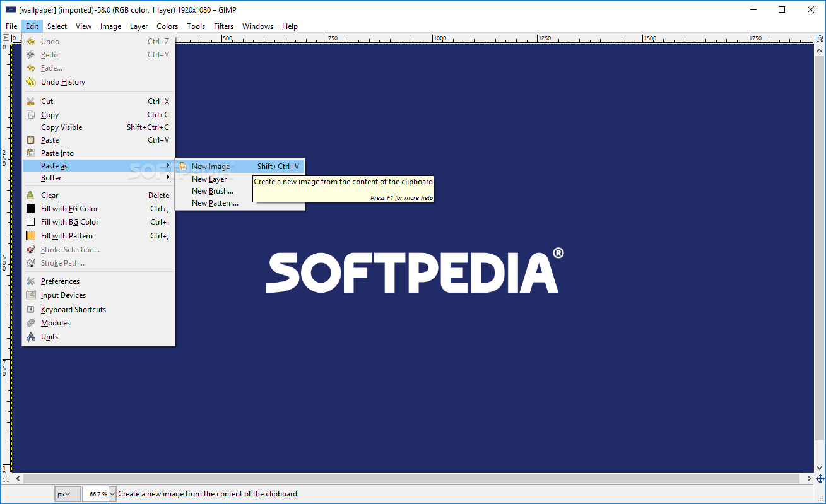Screen dimensions: 826x504
Task: Click the zoom-on-resize magnifier icon above the vertical scrollbar
Action: pos(820,38)
